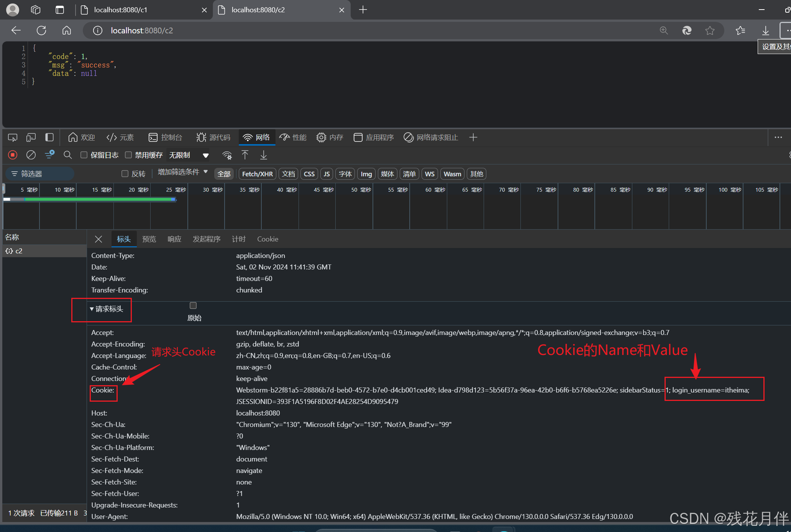Enable 保留日志 checkbox
Viewport: 791px width, 532px height.
(84, 155)
